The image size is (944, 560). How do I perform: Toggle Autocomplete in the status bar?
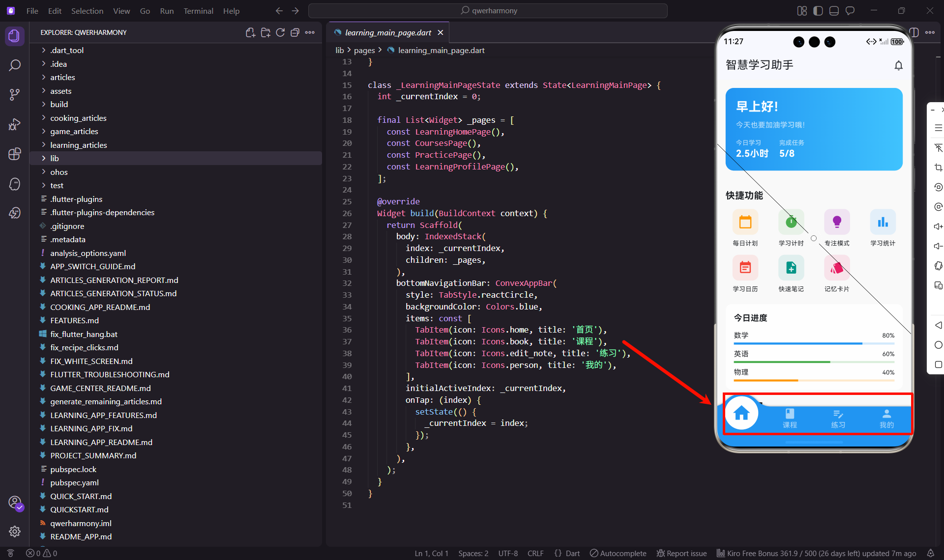[x=618, y=553]
